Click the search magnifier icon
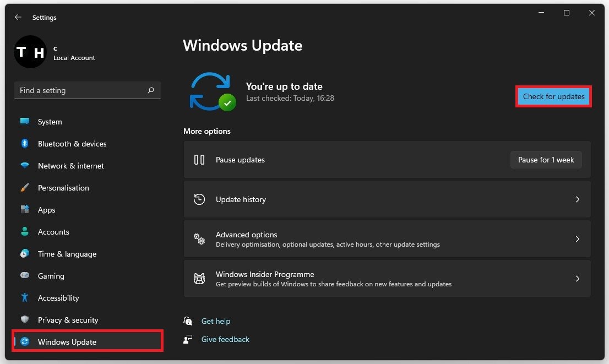The height and width of the screenshot is (364, 609). [x=151, y=90]
